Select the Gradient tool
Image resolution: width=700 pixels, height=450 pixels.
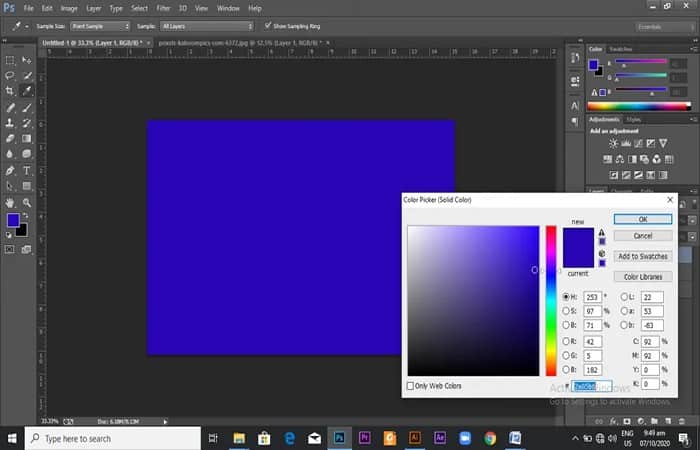pos(27,138)
